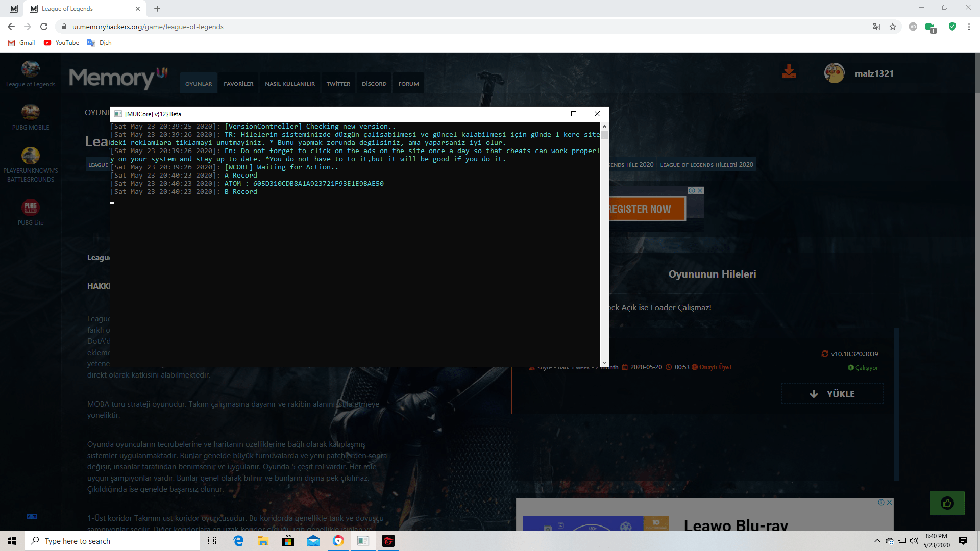Reload the current page

44,27
